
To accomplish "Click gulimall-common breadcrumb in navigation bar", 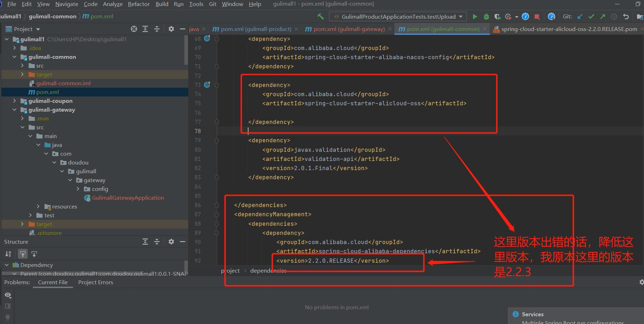I will (x=53, y=16).
